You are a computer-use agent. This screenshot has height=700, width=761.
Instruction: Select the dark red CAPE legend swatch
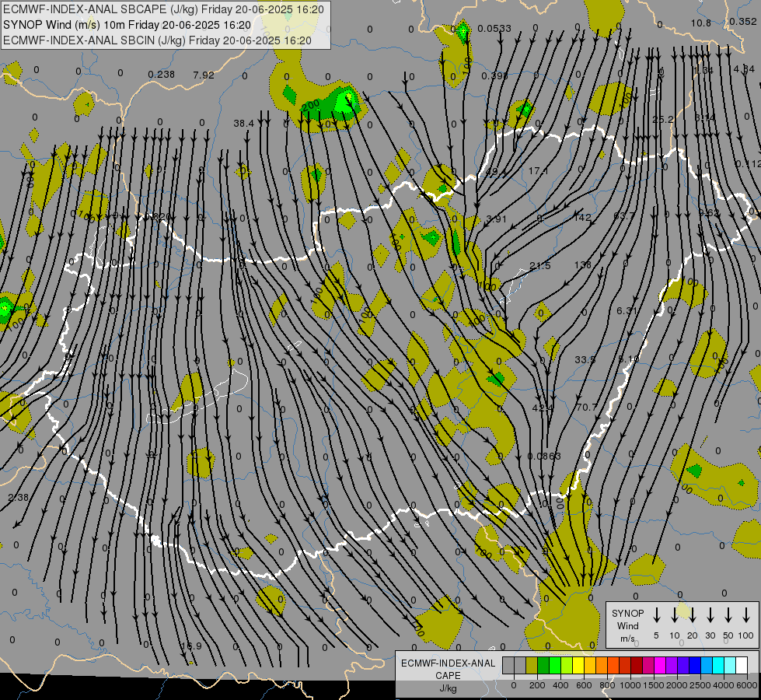(x=637, y=666)
